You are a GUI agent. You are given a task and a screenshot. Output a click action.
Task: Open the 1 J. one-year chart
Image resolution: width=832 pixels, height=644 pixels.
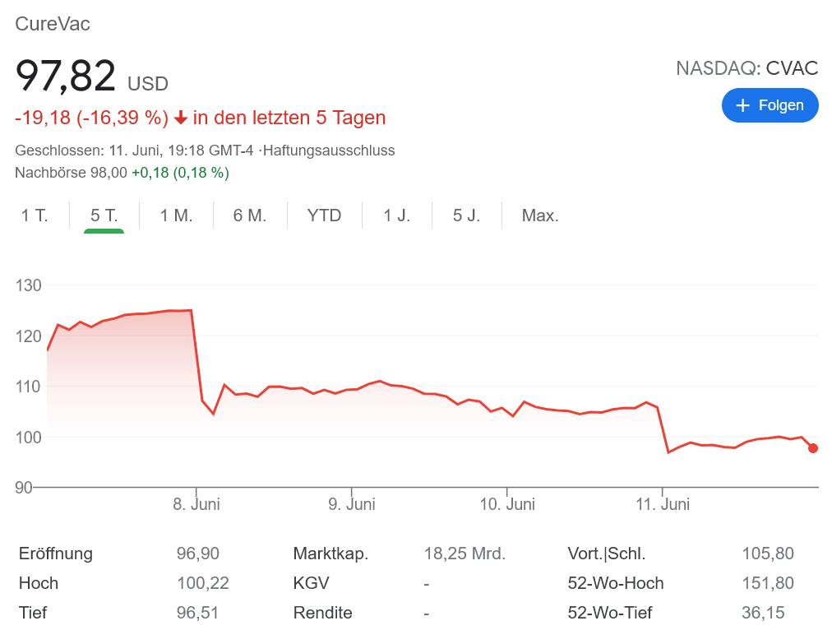tap(397, 215)
